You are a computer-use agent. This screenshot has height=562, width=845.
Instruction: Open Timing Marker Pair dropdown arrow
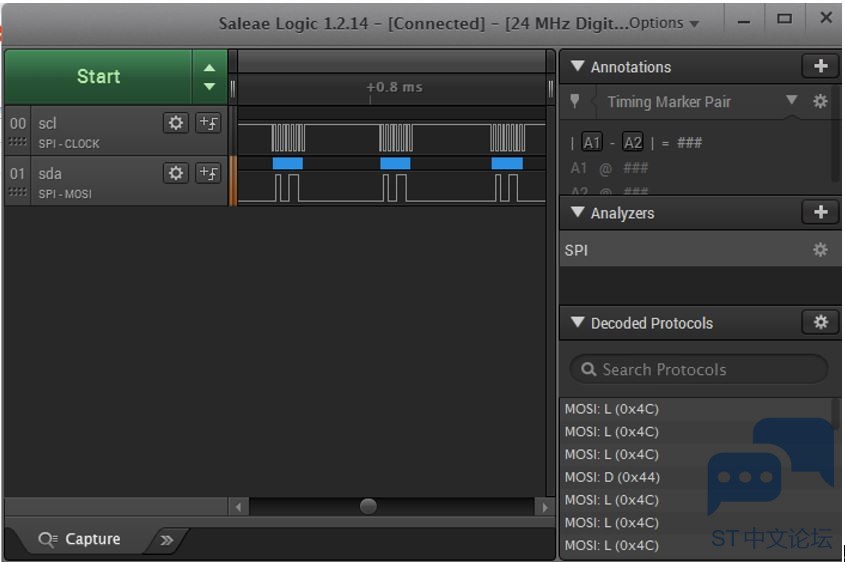click(x=791, y=100)
